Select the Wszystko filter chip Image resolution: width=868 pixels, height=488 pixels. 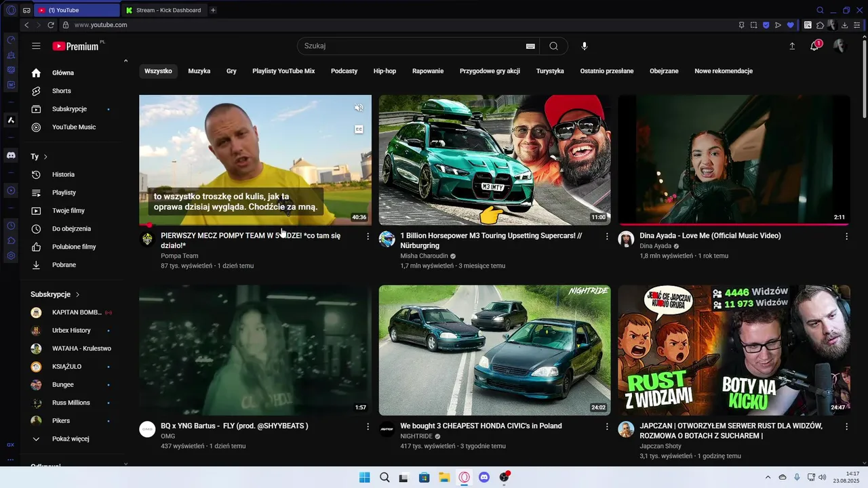158,71
